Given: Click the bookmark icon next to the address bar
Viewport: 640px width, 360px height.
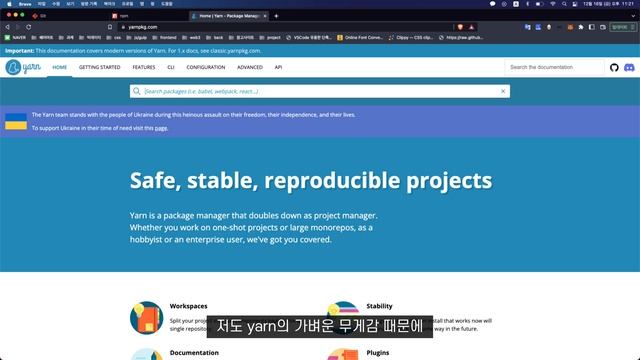Looking at the screenshot, I should [110, 27].
